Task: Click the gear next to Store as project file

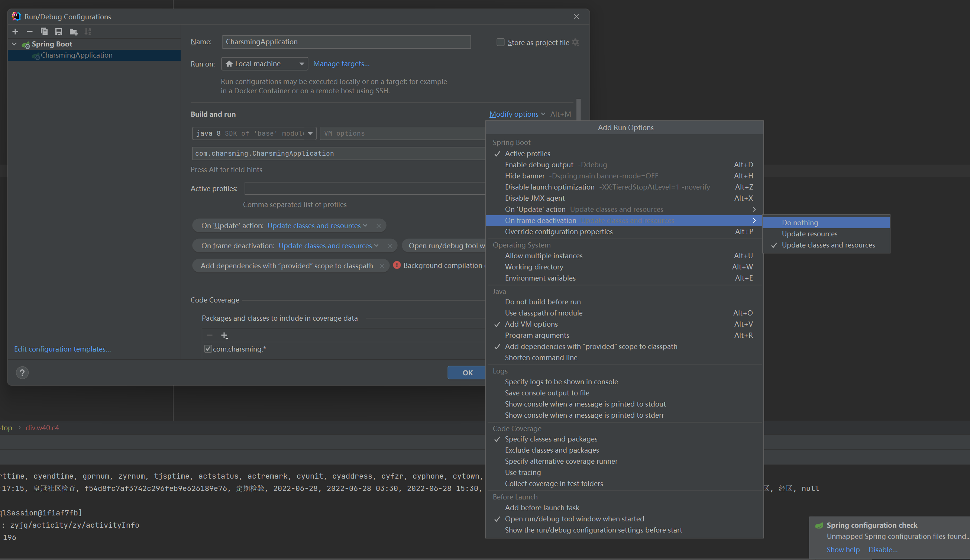Action: [575, 42]
